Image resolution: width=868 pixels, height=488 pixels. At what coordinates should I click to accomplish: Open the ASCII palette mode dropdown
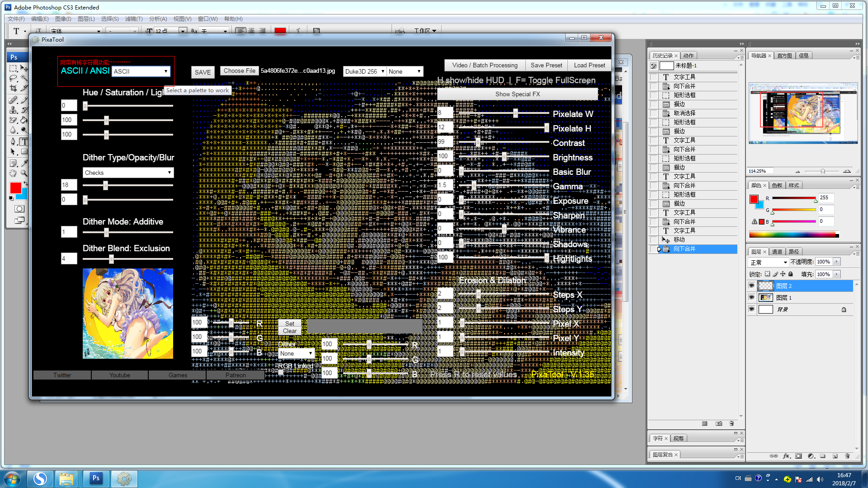tap(141, 71)
